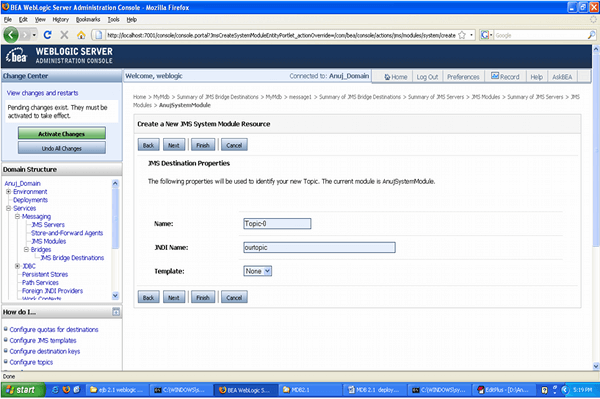Expand the Environment tree node
Viewport: 600px width, 399px height.
click(x=8, y=192)
